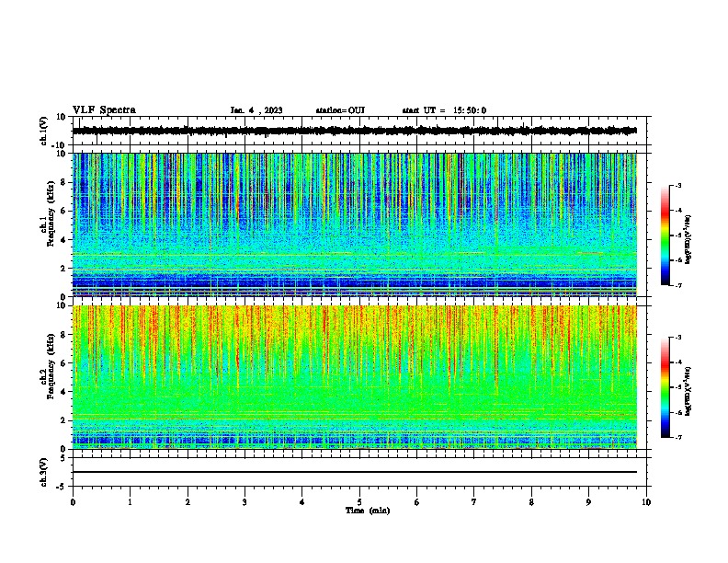
Task: Click the "-7" label on ch.2 color scale
Action: coord(678,437)
